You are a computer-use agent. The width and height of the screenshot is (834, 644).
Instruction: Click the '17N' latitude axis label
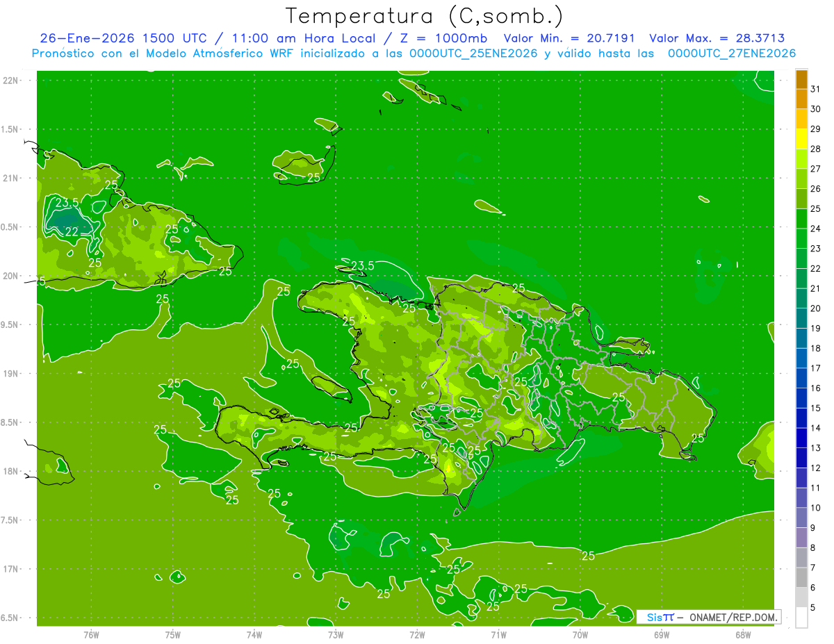coord(11,569)
